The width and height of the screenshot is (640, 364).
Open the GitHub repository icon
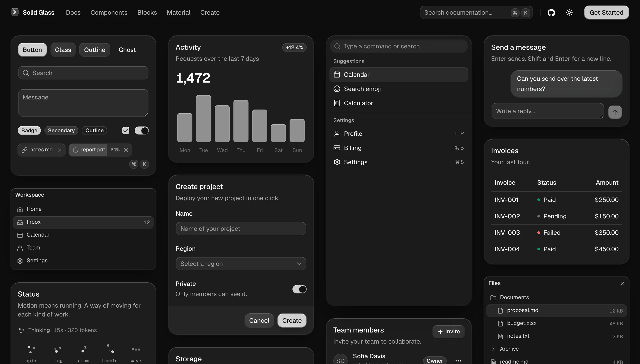tap(551, 12)
